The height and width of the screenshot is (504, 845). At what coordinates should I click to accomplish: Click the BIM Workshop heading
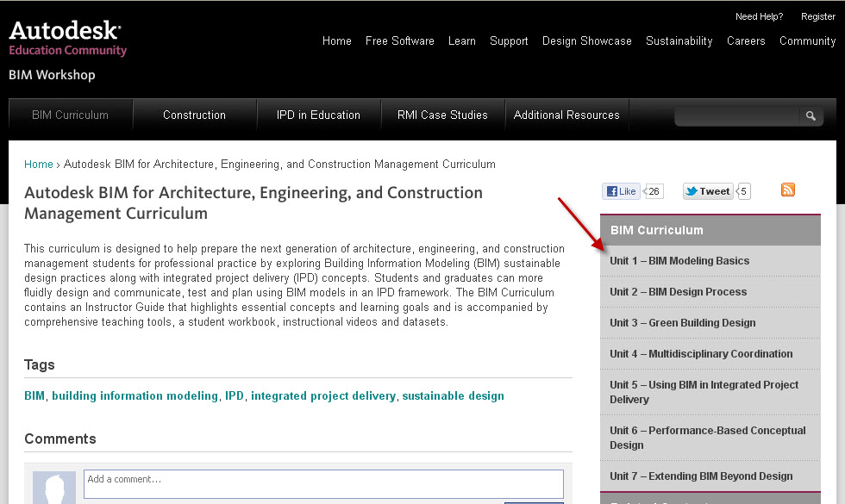(52, 75)
